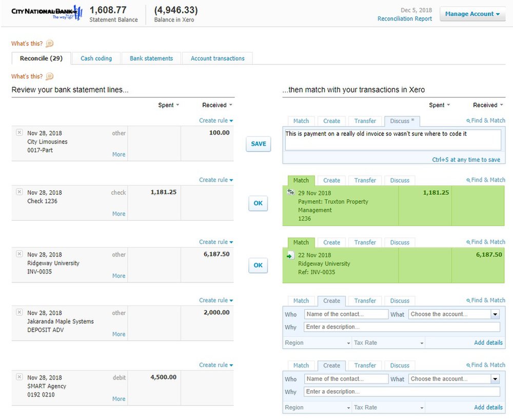Click the transfer arrows icon on Truxton Property match

pos(290,192)
